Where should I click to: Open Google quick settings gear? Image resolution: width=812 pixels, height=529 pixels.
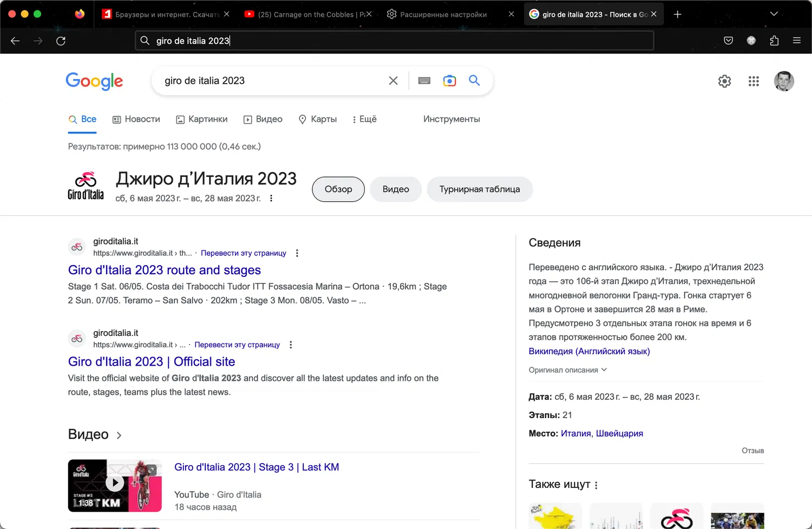[724, 81]
